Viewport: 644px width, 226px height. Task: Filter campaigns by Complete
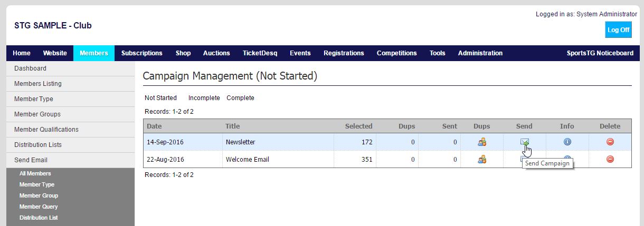[x=240, y=98]
